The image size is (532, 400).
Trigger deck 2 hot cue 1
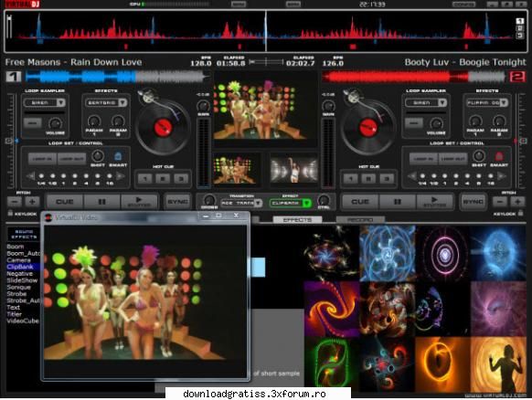click(350, 179)
